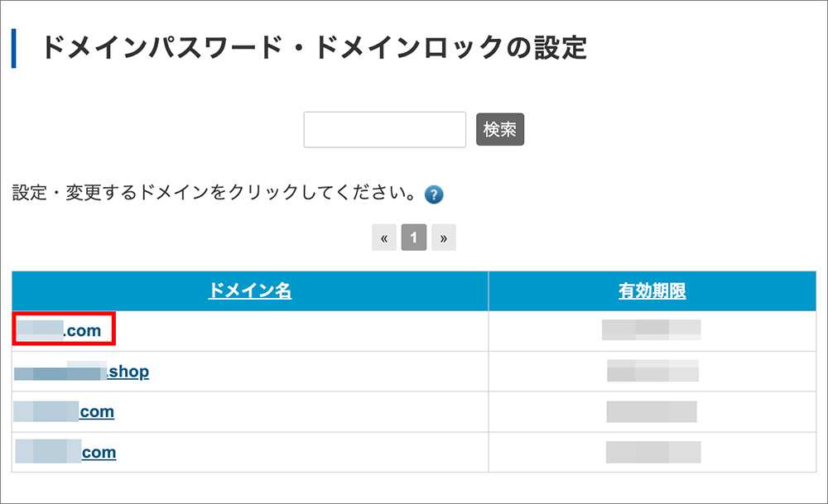The image size is (828, 504).
Task: Click the previous page arrow «
Action: 383,238
